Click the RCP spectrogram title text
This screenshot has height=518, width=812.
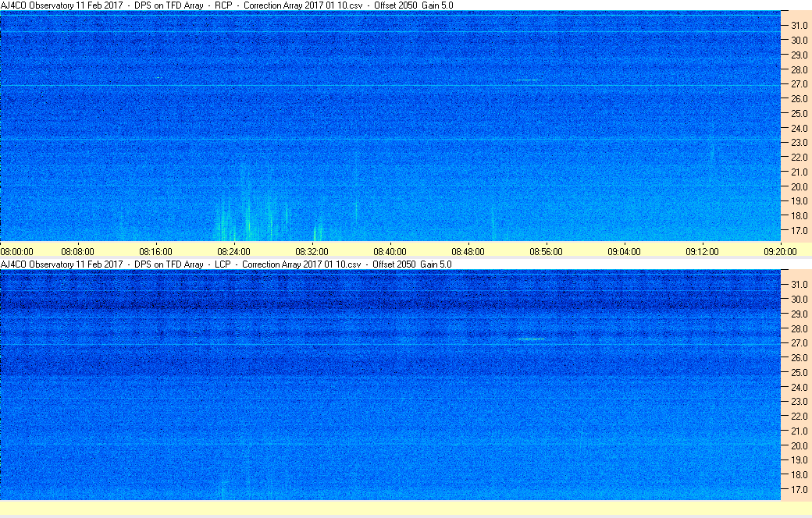pyautogui.click(x=227, y=5)
